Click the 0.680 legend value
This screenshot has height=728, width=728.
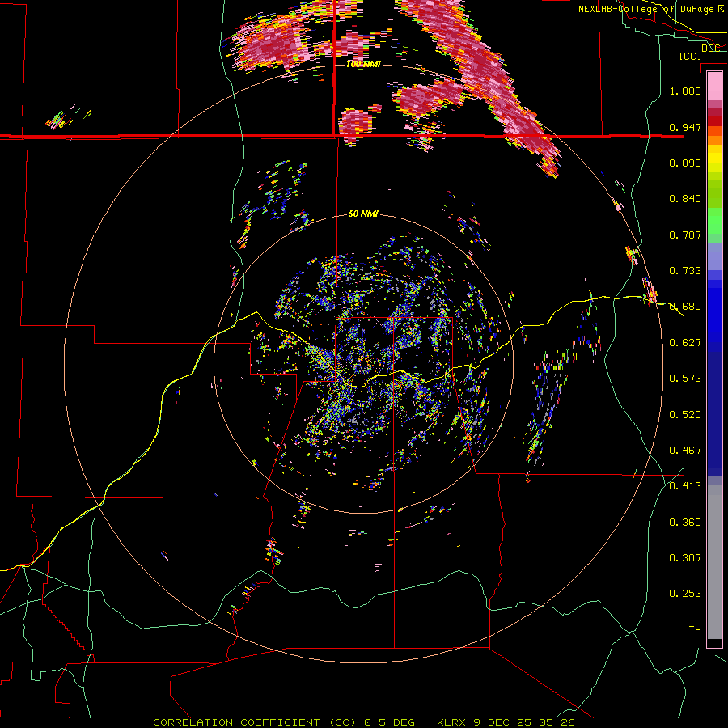point(685,306)
